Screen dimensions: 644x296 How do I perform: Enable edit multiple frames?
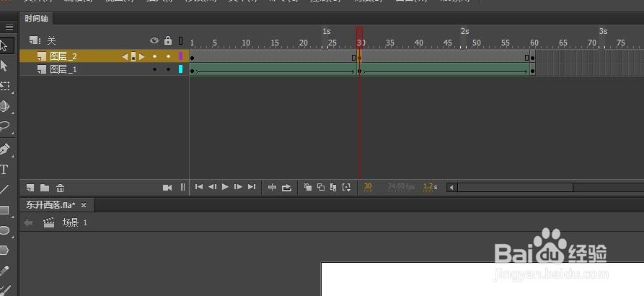[x=333, y=187]
